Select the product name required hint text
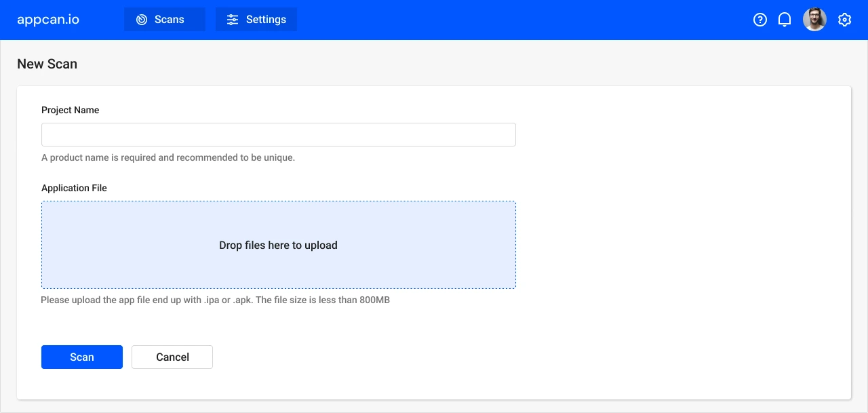 (x=168, y=157)
